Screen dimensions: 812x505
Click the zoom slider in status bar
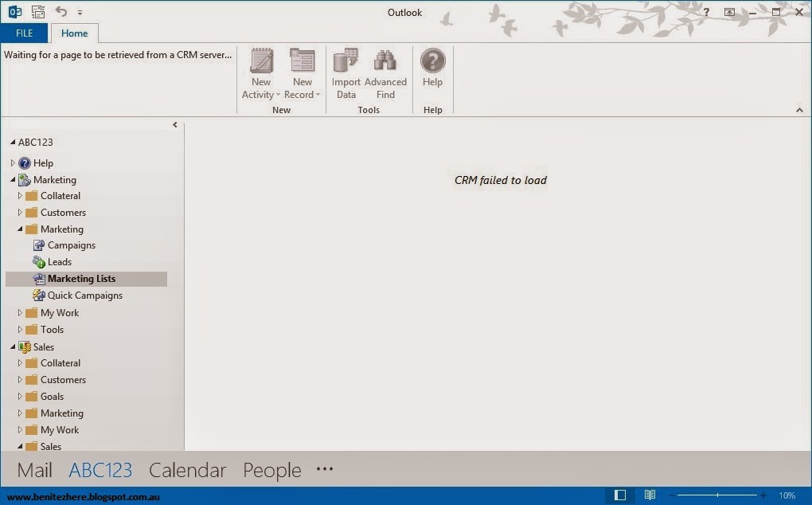717,495
